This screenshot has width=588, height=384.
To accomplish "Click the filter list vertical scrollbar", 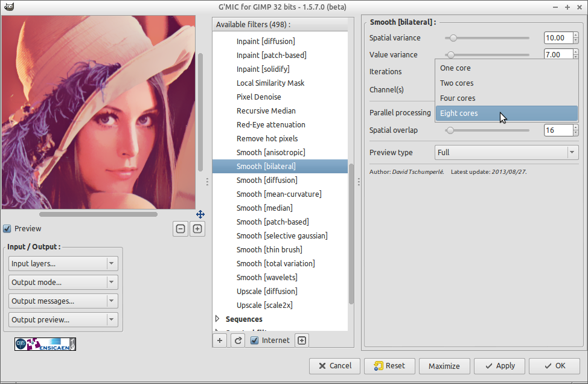I will (351, 234).
